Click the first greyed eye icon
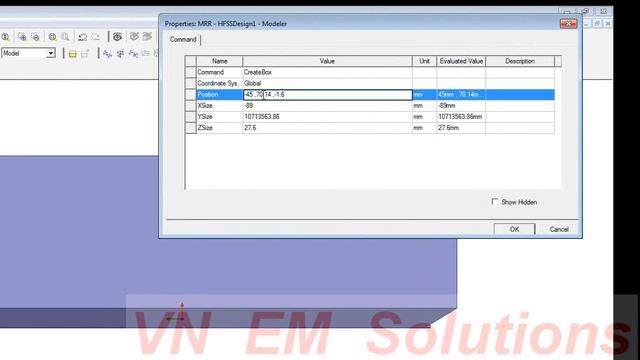The width and height of the screenshot is (640, 360). (134, 37)
